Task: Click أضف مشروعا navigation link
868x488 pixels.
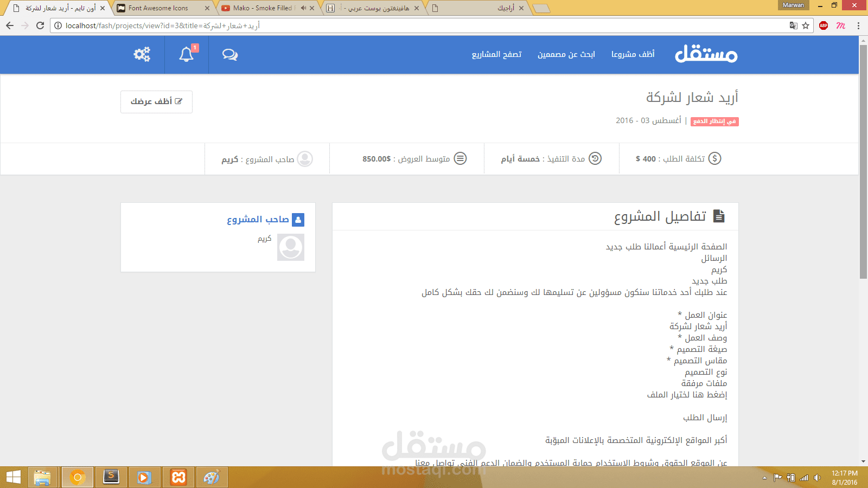Action: (633, 54)
